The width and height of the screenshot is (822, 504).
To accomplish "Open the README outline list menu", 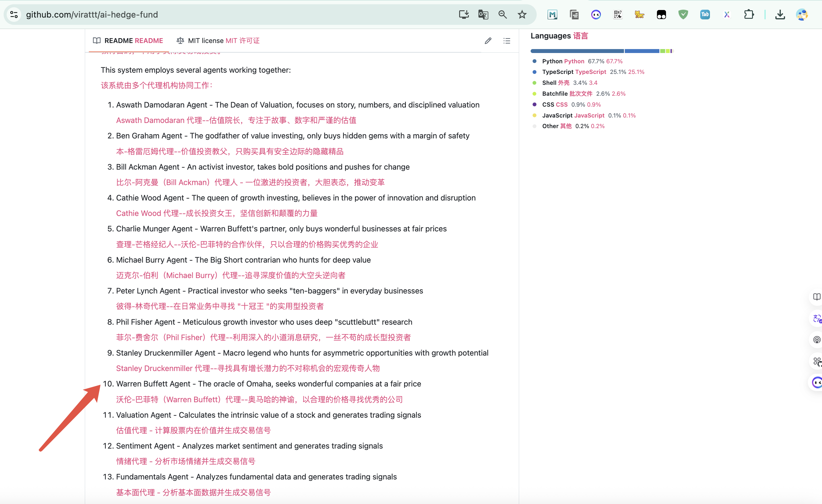I will click(x=507, y=40).
